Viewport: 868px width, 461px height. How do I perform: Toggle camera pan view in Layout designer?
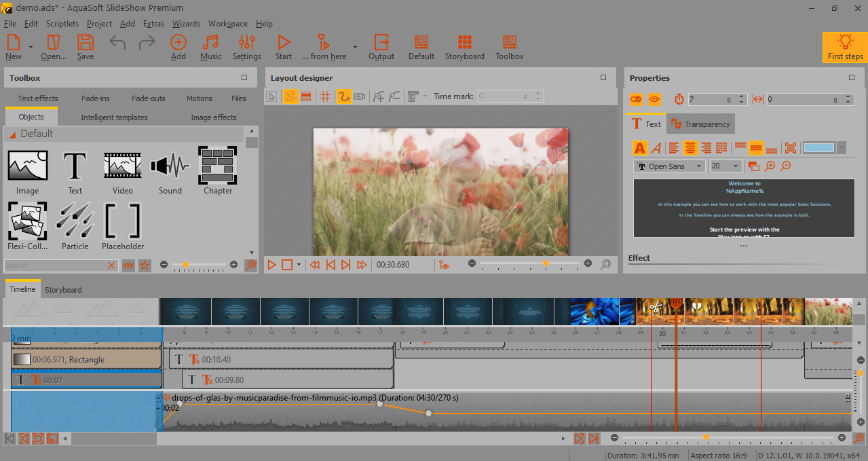tap(360, 96)
